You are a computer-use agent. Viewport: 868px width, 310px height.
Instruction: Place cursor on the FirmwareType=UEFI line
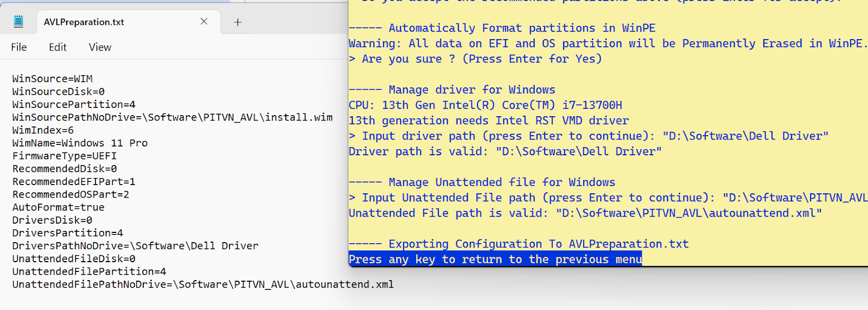[65, 156]
